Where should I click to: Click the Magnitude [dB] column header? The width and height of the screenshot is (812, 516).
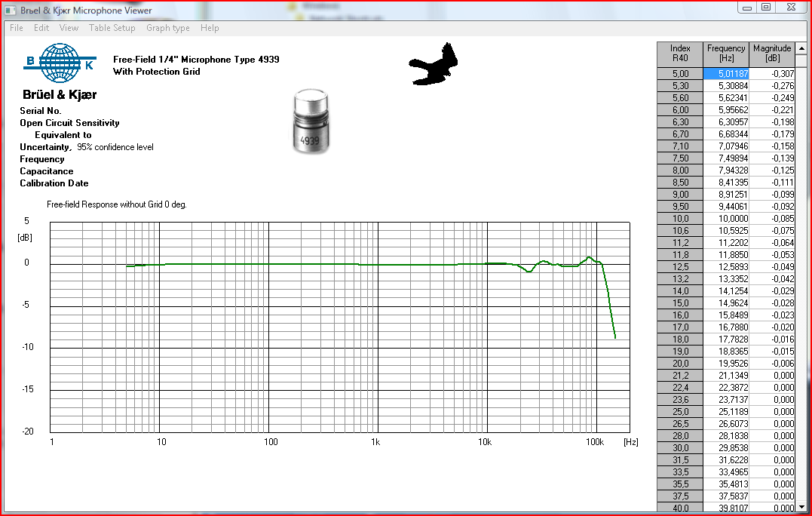pos(772,54)
